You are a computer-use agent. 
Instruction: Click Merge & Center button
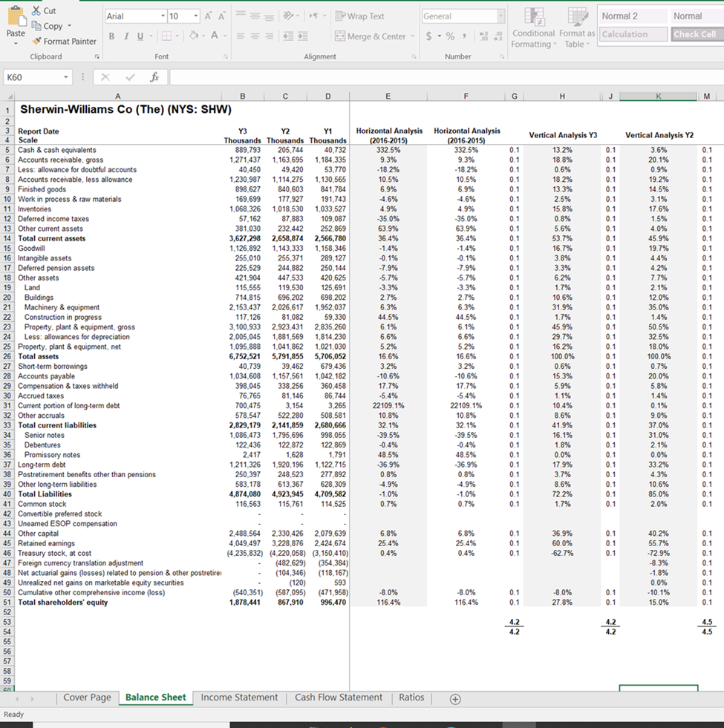[371, 36]
